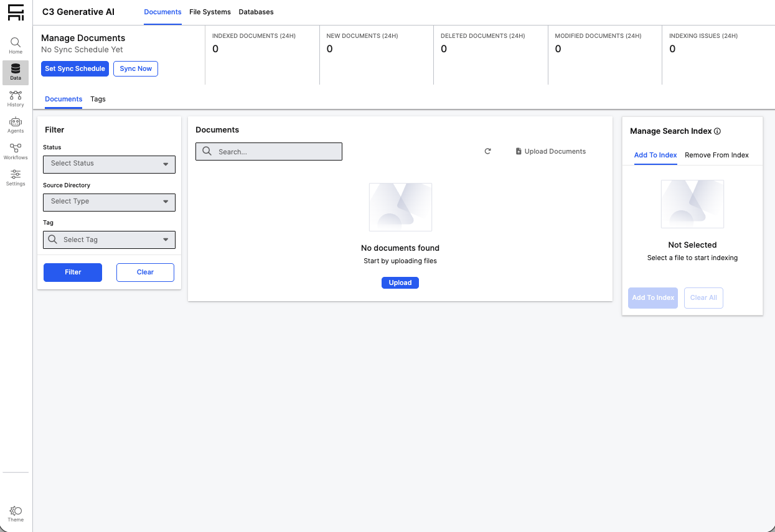Image resolution: width=775 pixels, height=532 pixels.
Task: Open the Select Tag dropdown
Action: [x=109, y=240]
